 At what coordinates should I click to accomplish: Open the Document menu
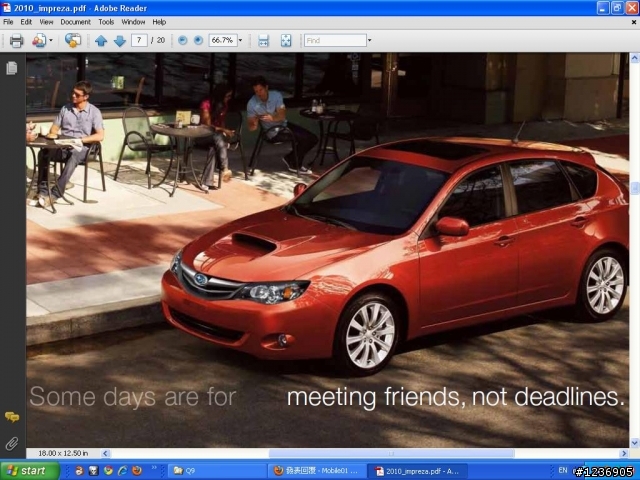click(76, 22)
